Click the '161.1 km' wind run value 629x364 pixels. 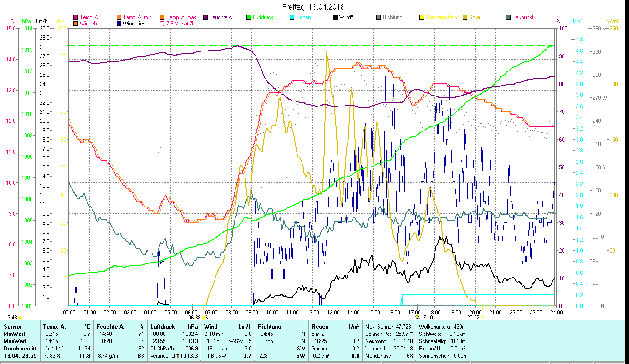[216, 349]
